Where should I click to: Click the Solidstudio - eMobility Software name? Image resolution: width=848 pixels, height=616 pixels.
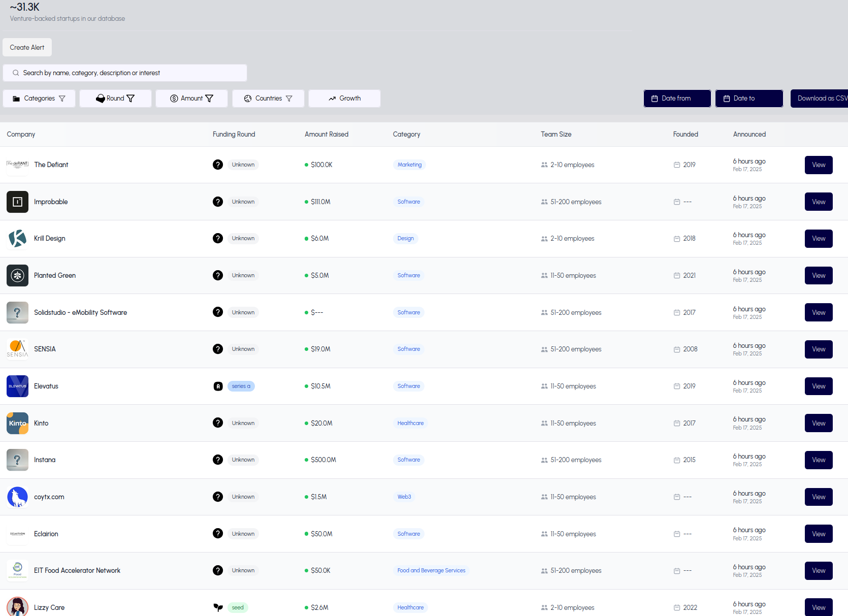tap(80, 312)
